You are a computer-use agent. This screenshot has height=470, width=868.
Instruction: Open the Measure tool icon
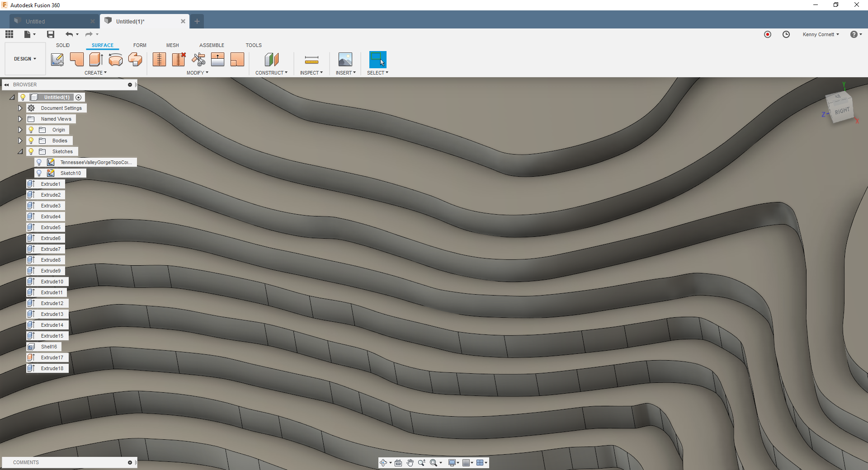pyautogui.click(x=311, y=59)
